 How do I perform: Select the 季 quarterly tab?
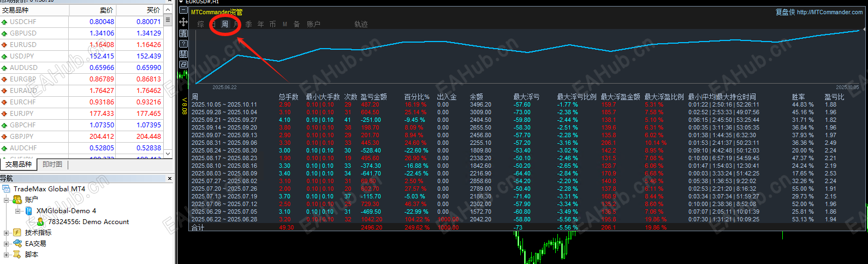tap(248, 24)
